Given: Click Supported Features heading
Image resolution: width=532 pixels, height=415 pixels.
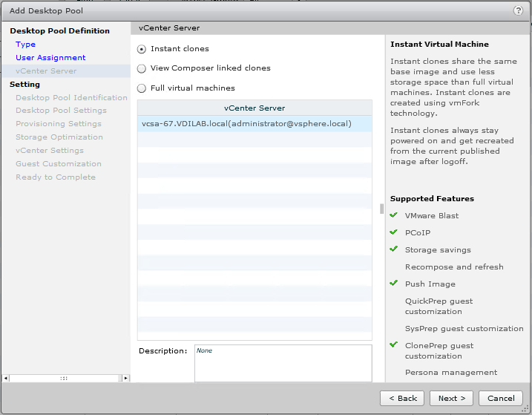Looking at the screenshot, I should pos(432,199).
